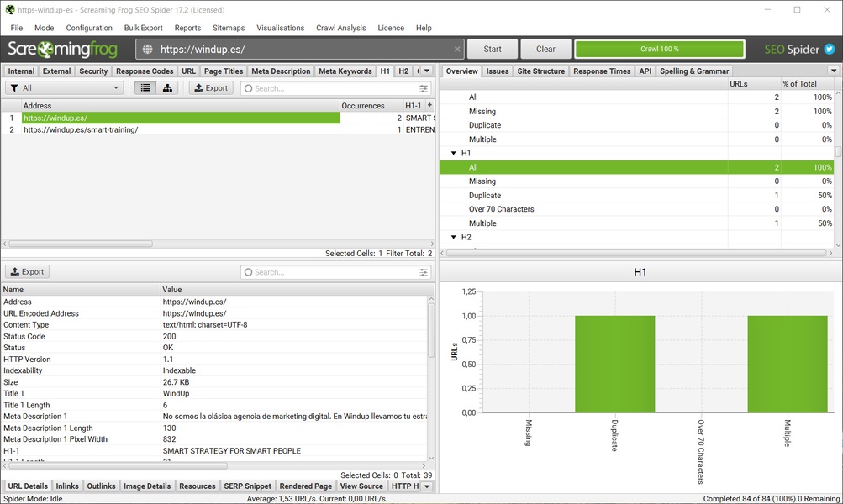
Task: Click the upper table horizontal scrollbar
Action: point(81,244)
